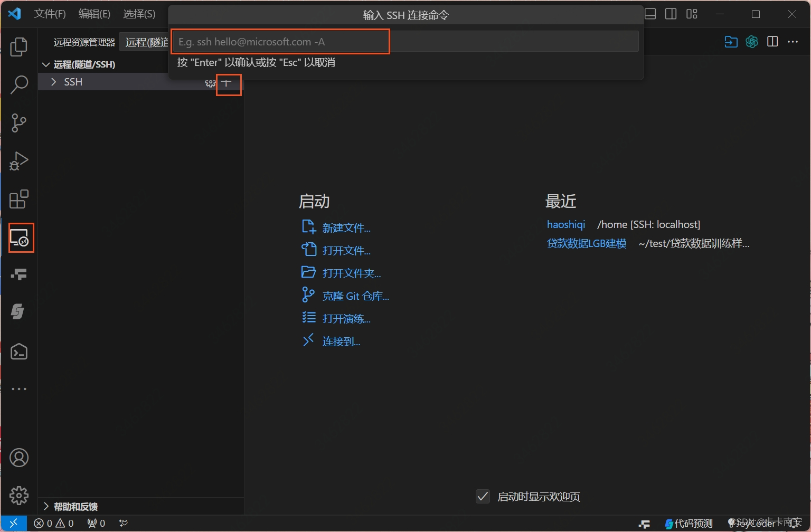The image size is (811, 532).
Task: Uncheck 启动时显示欢迎页 checkbox
Action: coord(483,496)
